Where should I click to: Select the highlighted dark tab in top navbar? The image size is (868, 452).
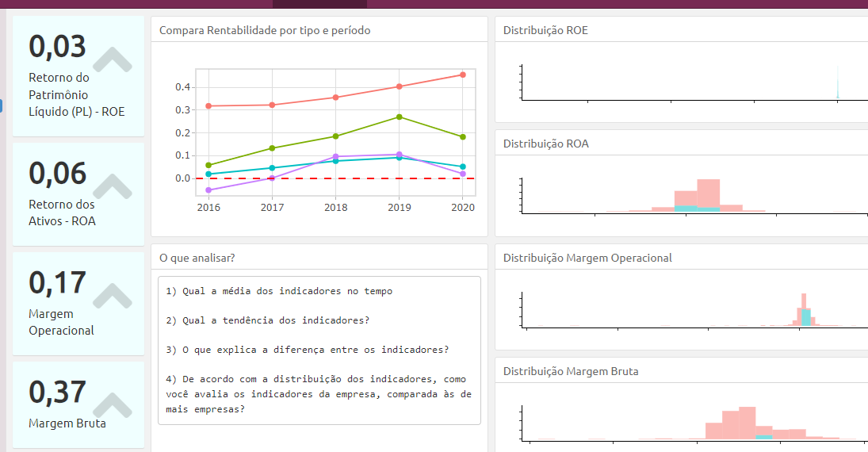[319, 4]
